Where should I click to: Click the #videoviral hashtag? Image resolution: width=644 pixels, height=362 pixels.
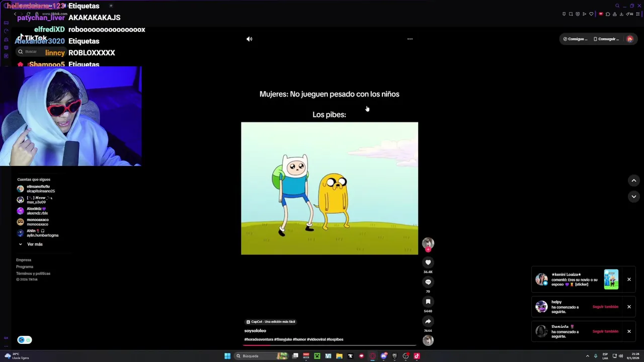(316, 339)
